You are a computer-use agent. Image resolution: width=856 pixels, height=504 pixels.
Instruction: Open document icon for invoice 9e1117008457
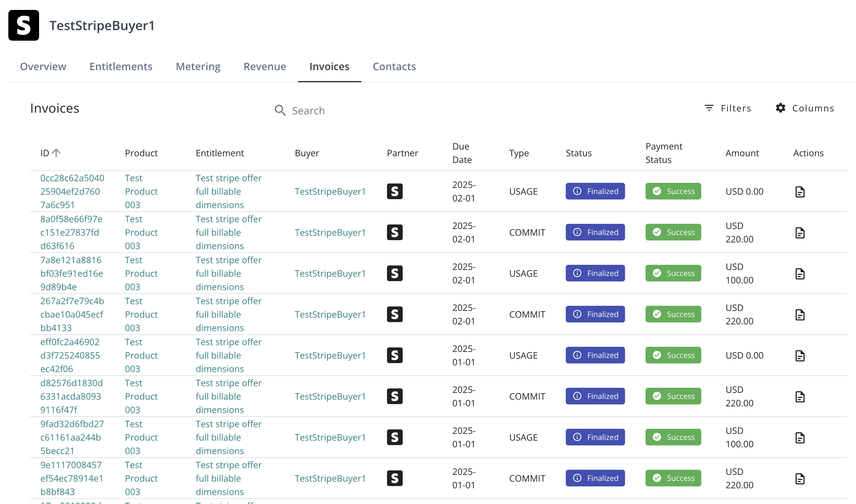point(800,479)
